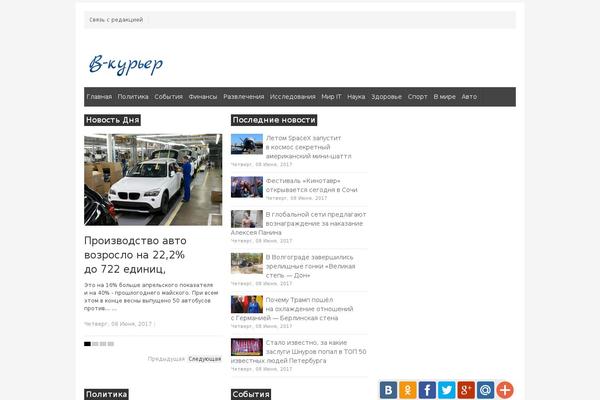Viewport: 600px width, 400px height.
Task: Open the Главная menu item
Action: 99,97
